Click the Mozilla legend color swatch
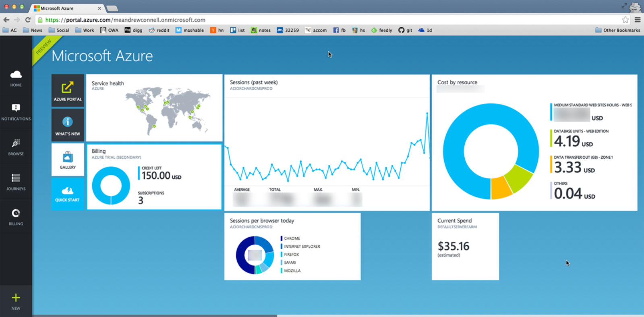This screenshot has height=317, width=644. (282, 270)
